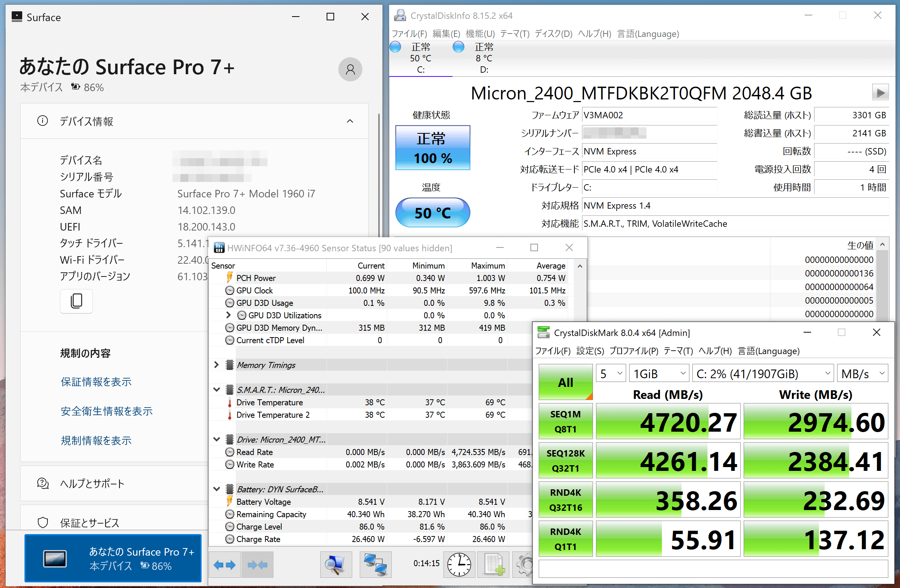Open the drive selector dropdown C: 2%

coord(763,374)
